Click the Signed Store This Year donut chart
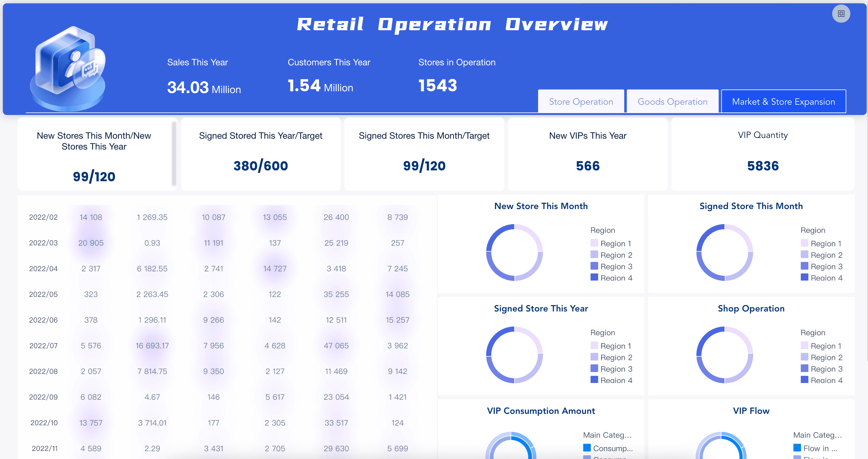Image resolution: width=868 pixels, height=459 pixels. pos(514,355)
